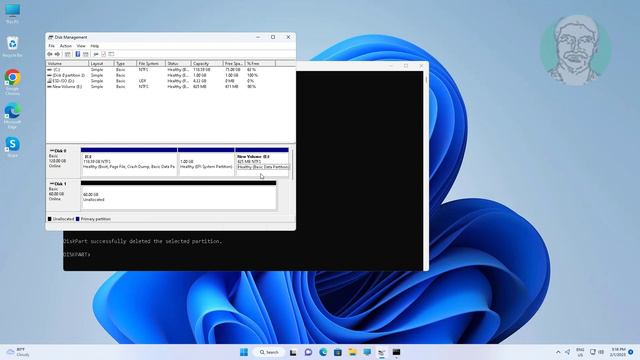Select the Disk 1 label block
The width and height of the screenshot is (640, 360).
[63, 195]
